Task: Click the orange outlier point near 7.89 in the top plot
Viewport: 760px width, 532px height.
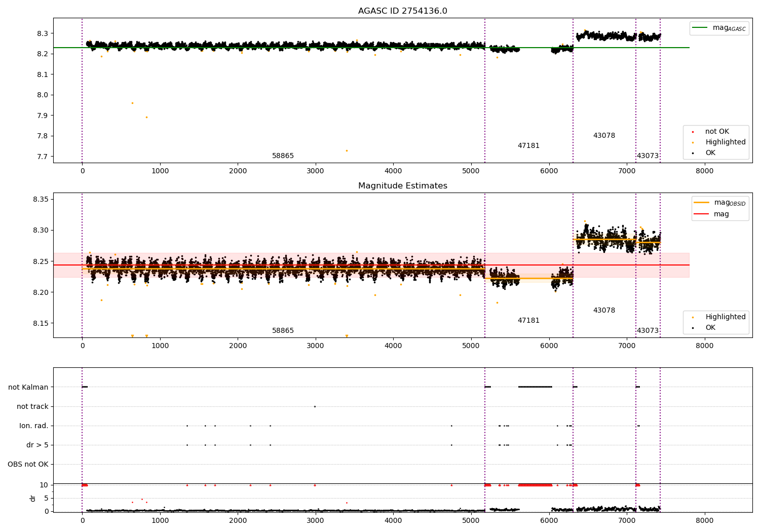Action: tap(146, 117)
